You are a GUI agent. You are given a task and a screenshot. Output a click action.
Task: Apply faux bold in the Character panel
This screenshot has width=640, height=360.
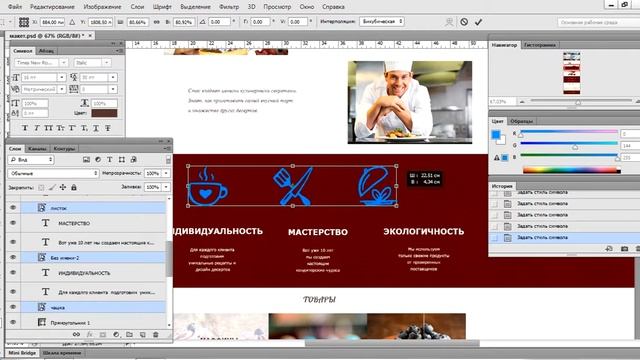coord(25,128)
